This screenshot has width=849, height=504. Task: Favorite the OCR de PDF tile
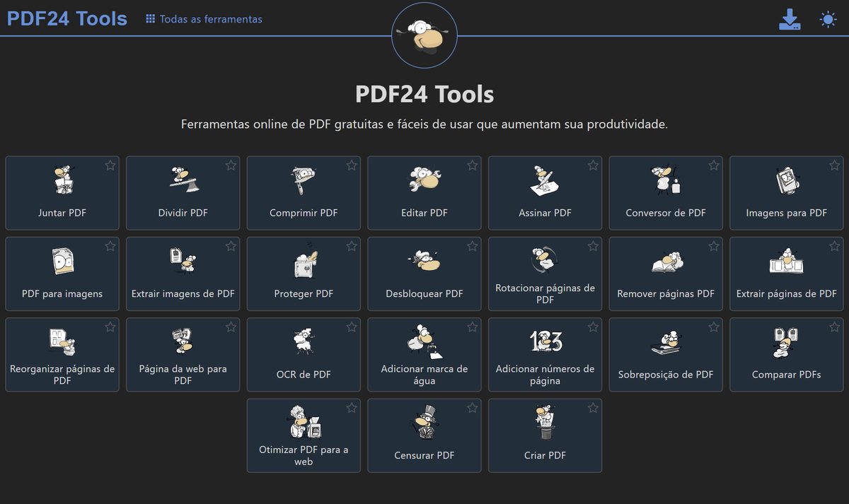pos(352,327)
